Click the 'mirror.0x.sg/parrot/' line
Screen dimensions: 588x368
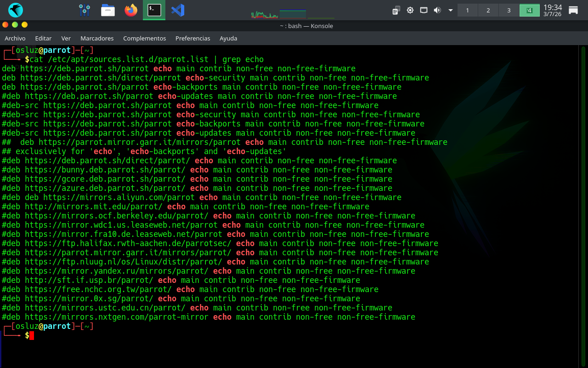[x=181, y=299]
